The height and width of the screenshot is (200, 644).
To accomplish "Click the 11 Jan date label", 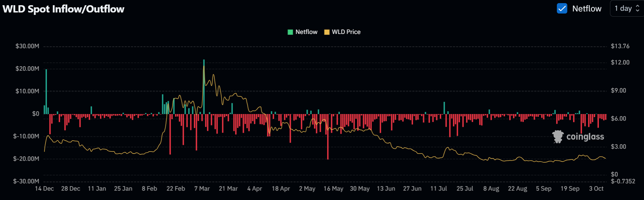I will pyautogui.click(x=97, y=189).
